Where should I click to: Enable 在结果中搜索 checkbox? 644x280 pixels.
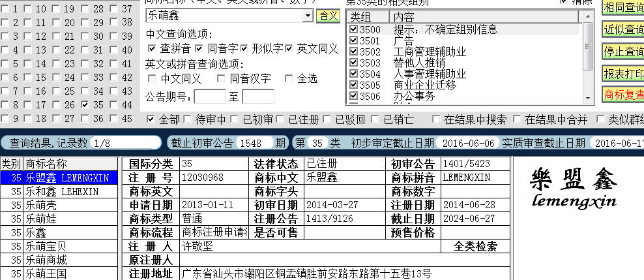point(436,119)
